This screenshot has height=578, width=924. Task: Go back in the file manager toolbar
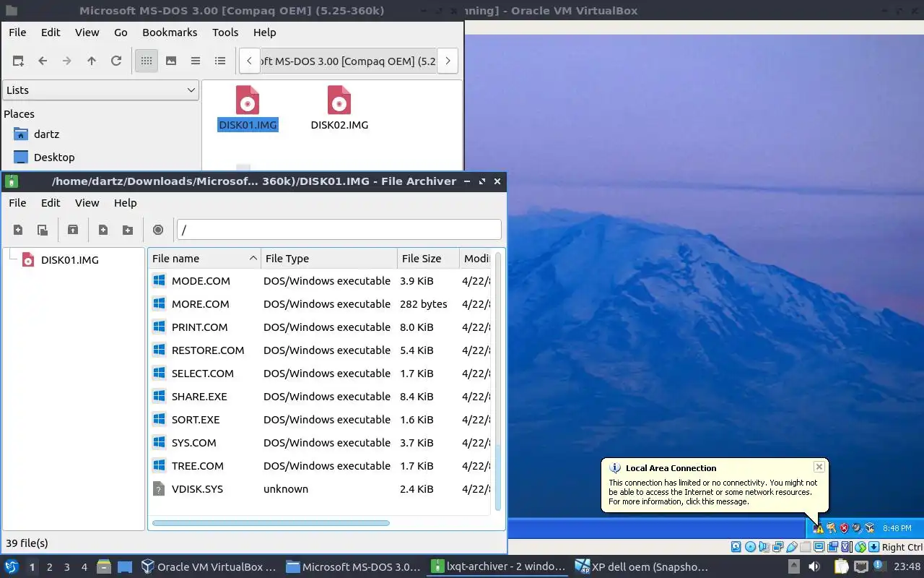pos(43,61)
